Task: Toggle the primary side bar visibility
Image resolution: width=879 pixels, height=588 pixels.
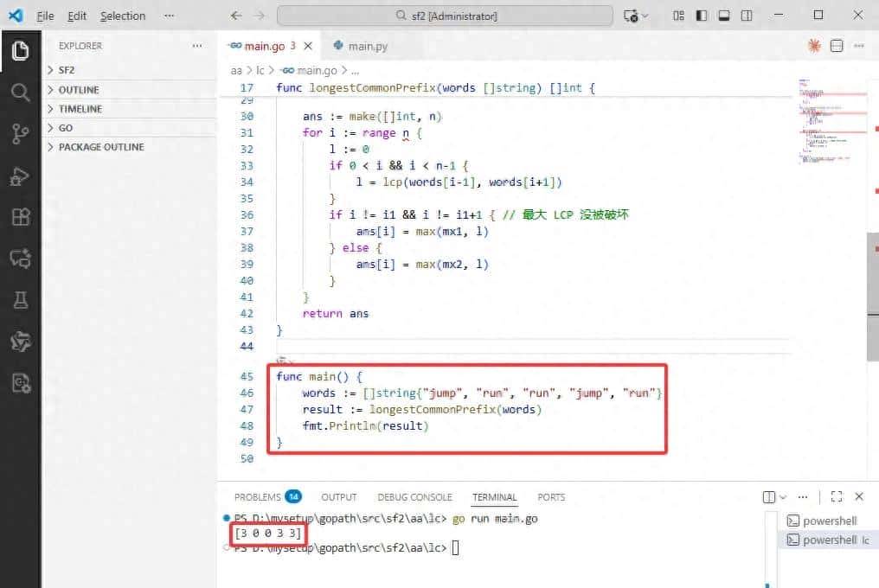Action: pyautogui.click(x=702, y=16)
